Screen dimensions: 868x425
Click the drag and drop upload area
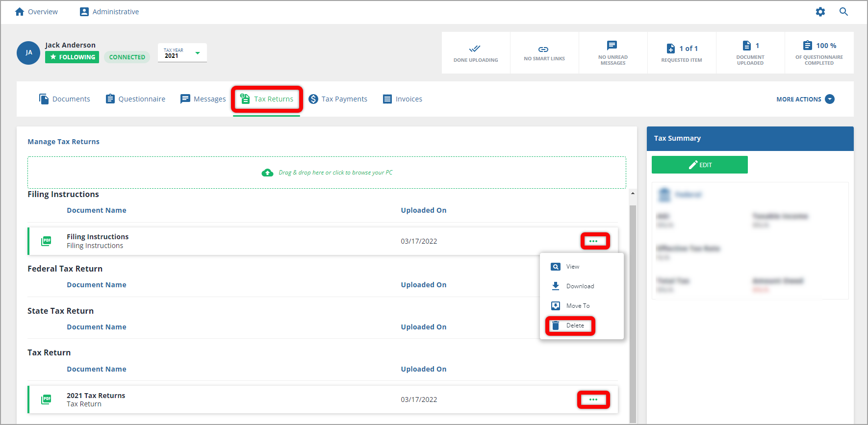point(327,173)
